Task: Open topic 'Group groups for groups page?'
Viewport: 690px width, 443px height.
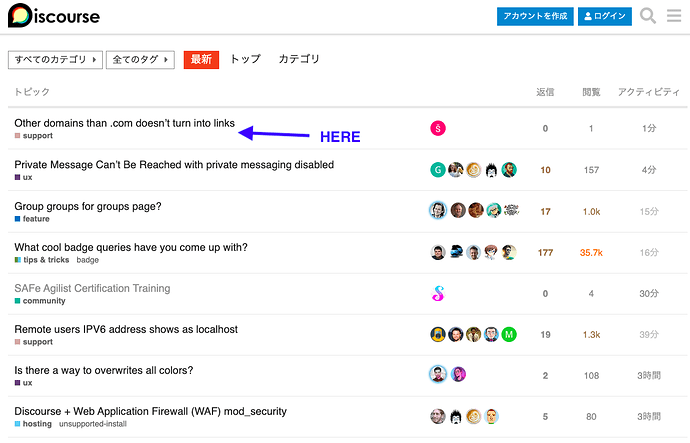Action: (x=88, y=206)
